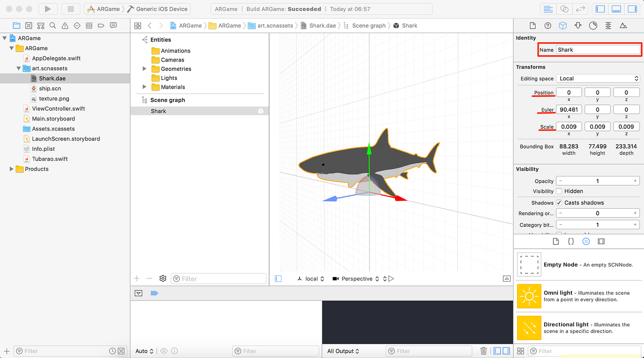Toggle the Hidden visibility checkbox
The height and width of the screenshot is (358, 644).
559,191
